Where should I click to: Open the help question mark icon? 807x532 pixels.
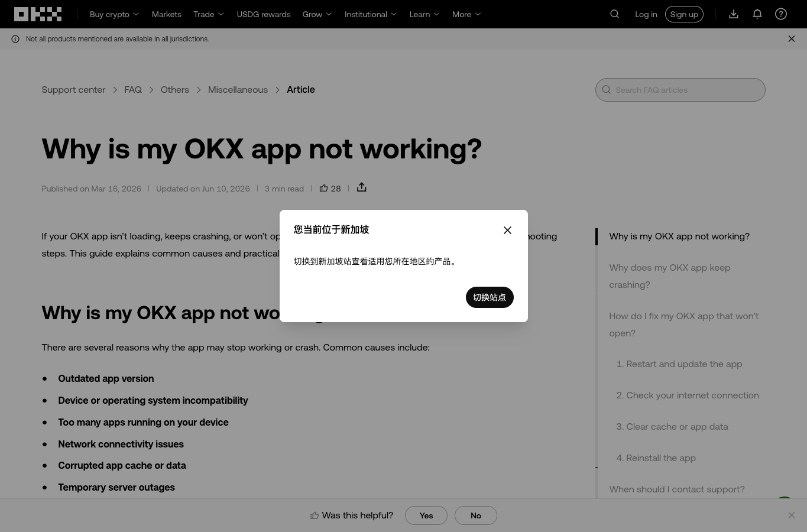[x=781, y=14]
